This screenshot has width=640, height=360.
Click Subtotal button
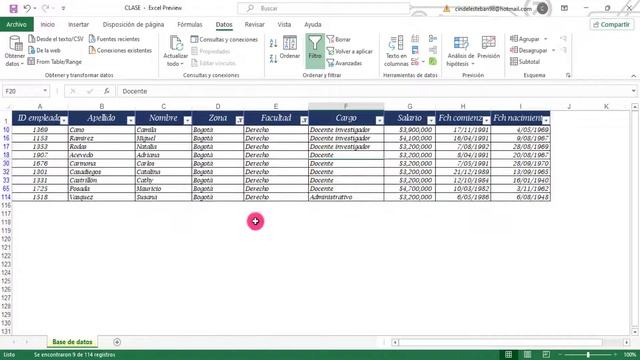coord(525,62)
